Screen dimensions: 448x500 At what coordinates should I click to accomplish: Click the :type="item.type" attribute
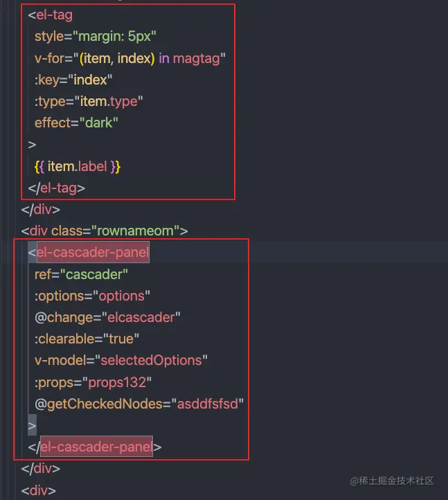click(89, 101)
